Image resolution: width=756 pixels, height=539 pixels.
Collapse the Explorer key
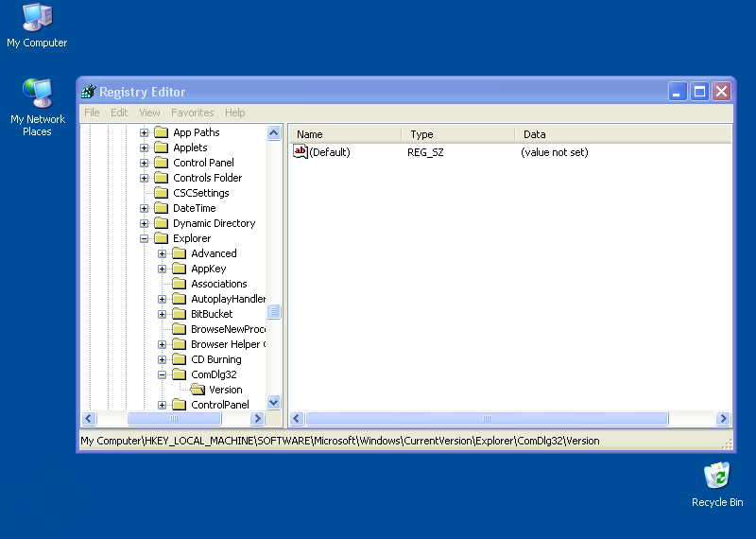[x=144, y=238]
